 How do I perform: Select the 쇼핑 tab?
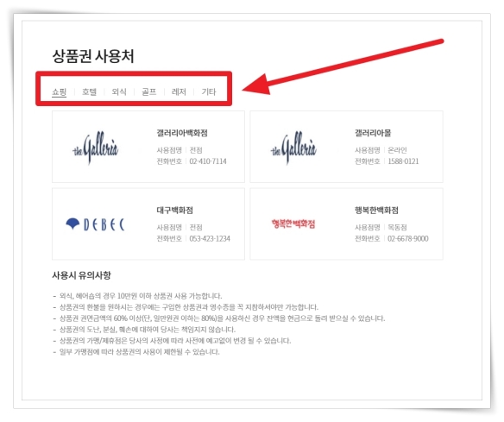[x=60, y=92]
